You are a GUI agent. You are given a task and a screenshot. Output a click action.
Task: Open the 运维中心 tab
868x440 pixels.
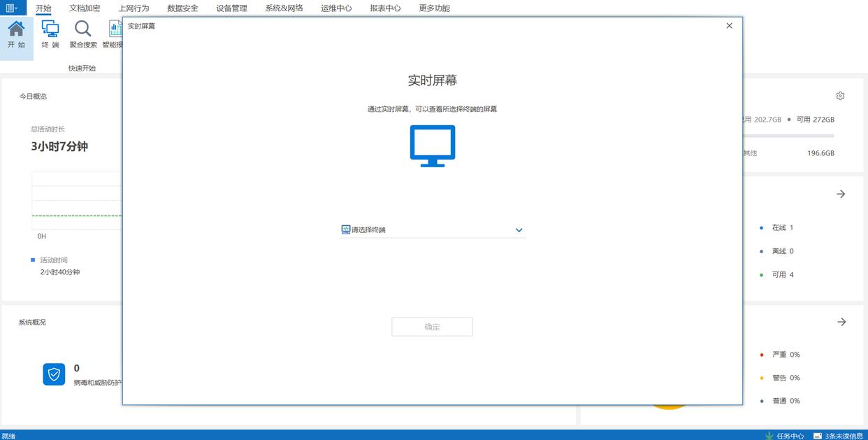point(336,8)
